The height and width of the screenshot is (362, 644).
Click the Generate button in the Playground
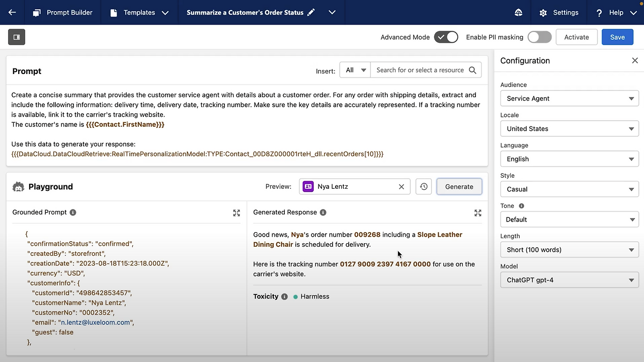(x=458, y=186)
